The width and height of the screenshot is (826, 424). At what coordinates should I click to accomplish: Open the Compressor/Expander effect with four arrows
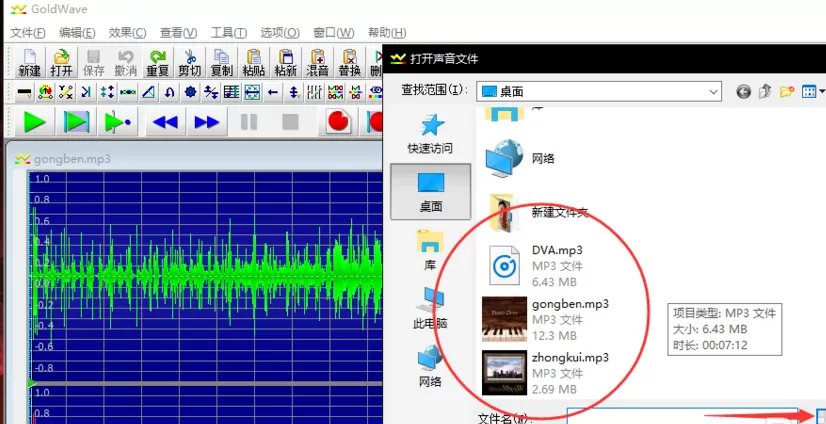click(x=107, y=93)
